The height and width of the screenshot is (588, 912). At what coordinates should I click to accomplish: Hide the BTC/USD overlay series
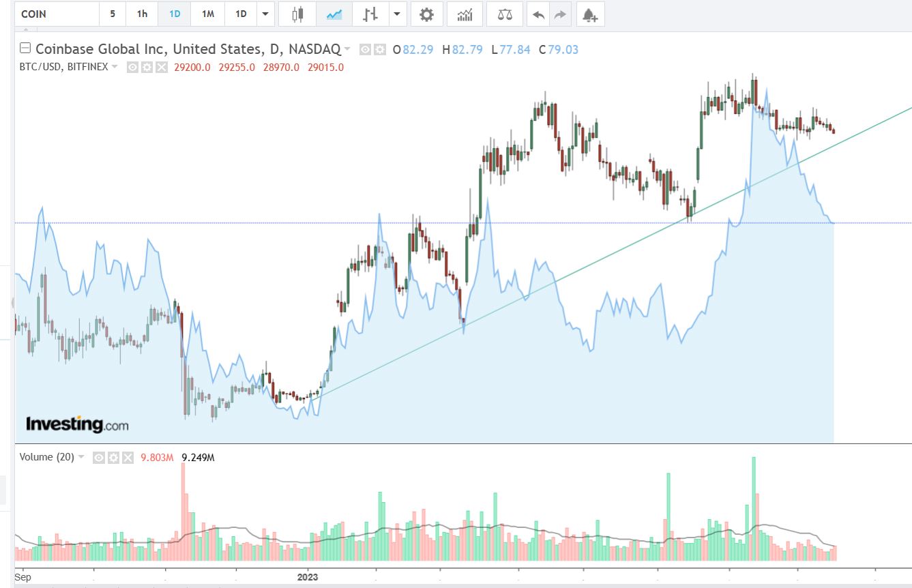pyautogui.click(x=132, y=67)
